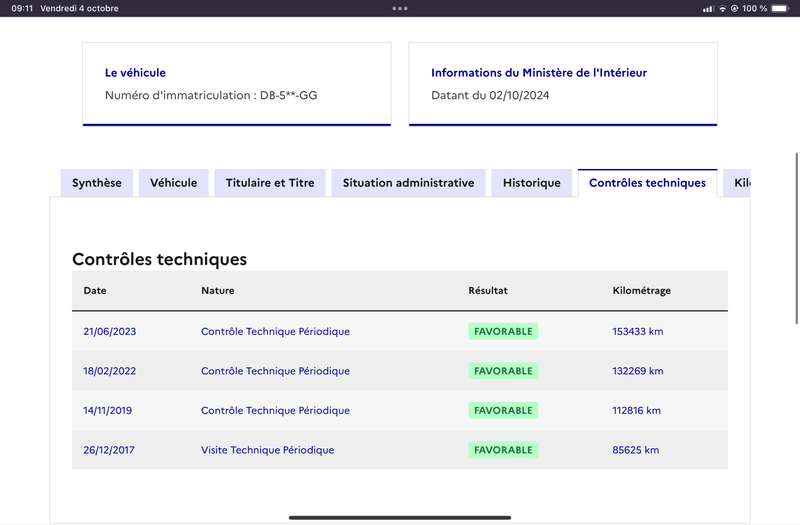The width and height of the screenshot is (800, 525).
Task: Select the Situation administrative tab
Action: tap(408, 183)
